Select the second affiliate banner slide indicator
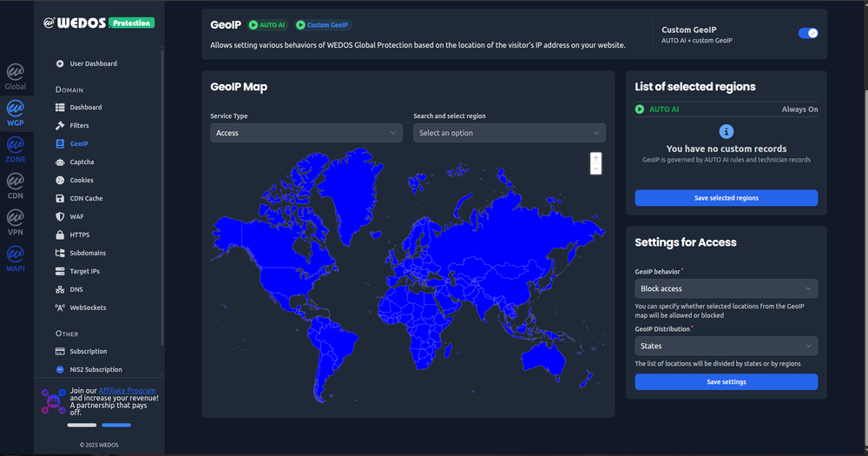 pos(116,425)
